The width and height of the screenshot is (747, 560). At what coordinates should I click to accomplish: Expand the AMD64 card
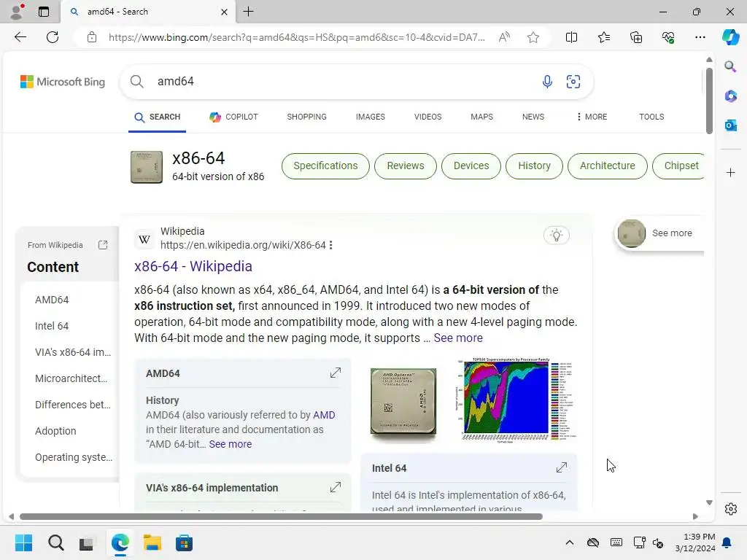(x=336, y=373)
